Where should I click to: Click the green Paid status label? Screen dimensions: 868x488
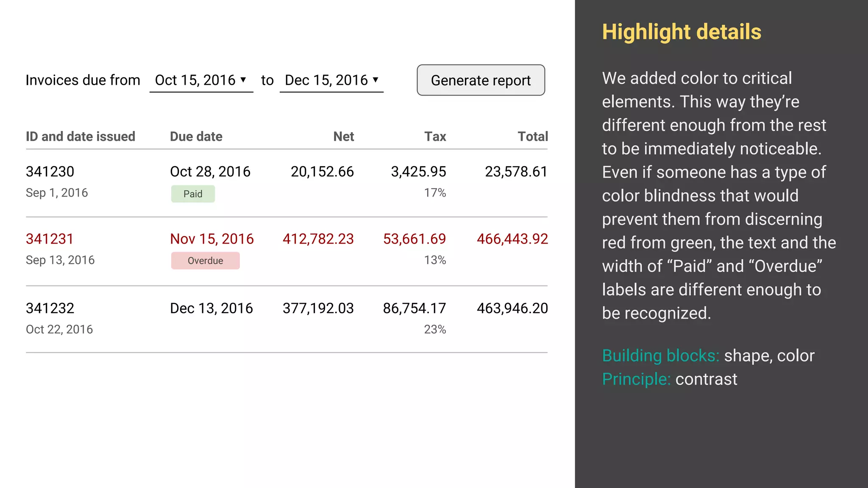(x=193, y=194)
